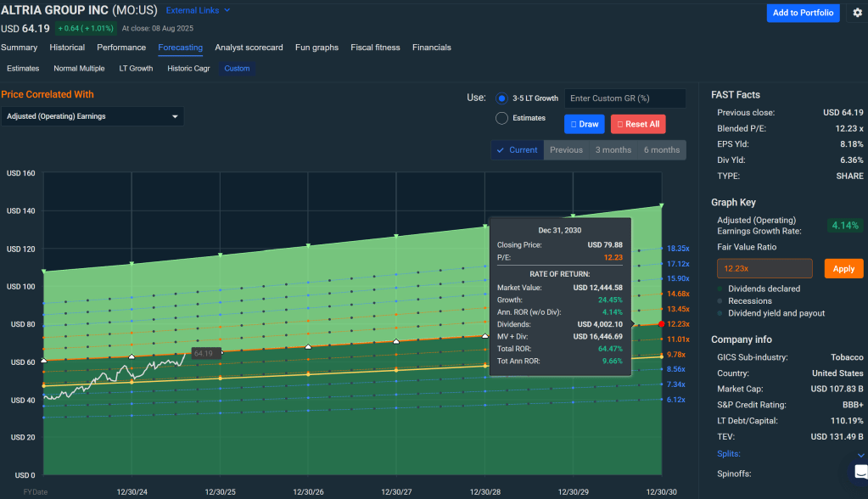Click the red marker on 12.23x line
This screenshot has width=868, height=499.
[x=661, y=324]
